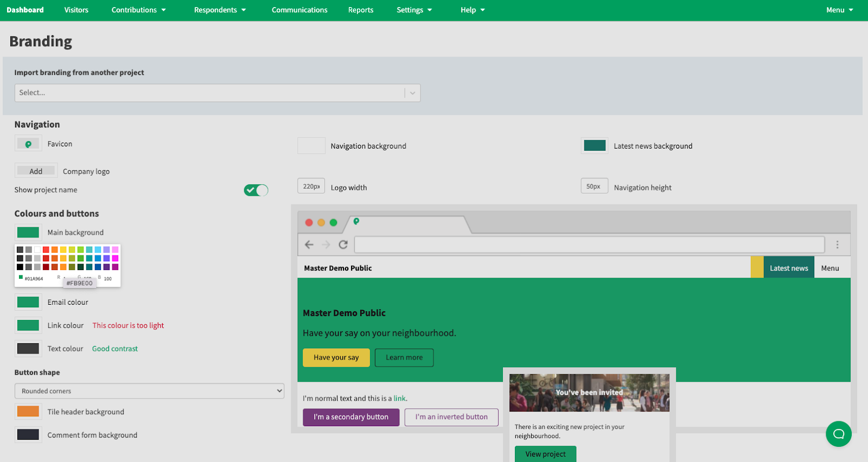The image size is (868, 462).
Task: Click the Have your say button
Action: coord(336,358)
